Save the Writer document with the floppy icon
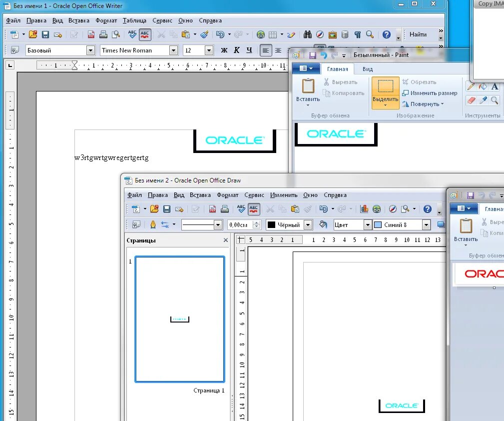The width and height of the screenshot is (504, 421). [x=45, y=34]
